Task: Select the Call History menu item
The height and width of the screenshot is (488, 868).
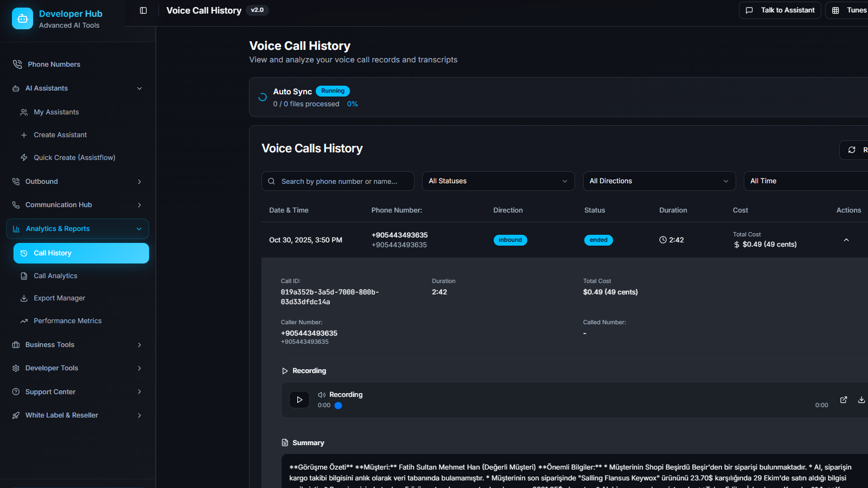Action: (x=81, y=253)
